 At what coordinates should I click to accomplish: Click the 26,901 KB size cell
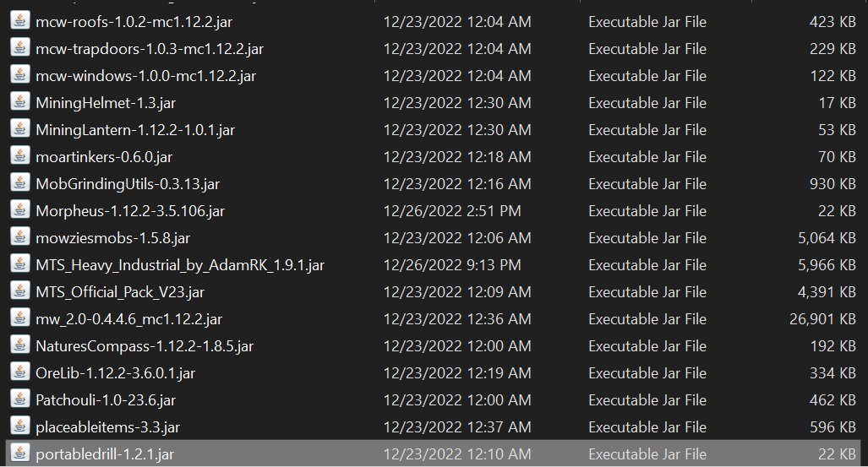(x=822, y=319)
